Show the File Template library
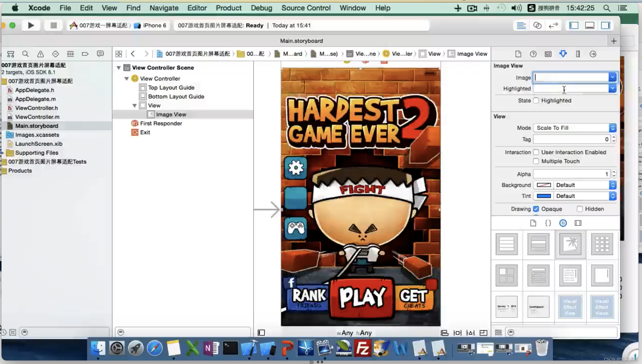 tap(533, 223)
